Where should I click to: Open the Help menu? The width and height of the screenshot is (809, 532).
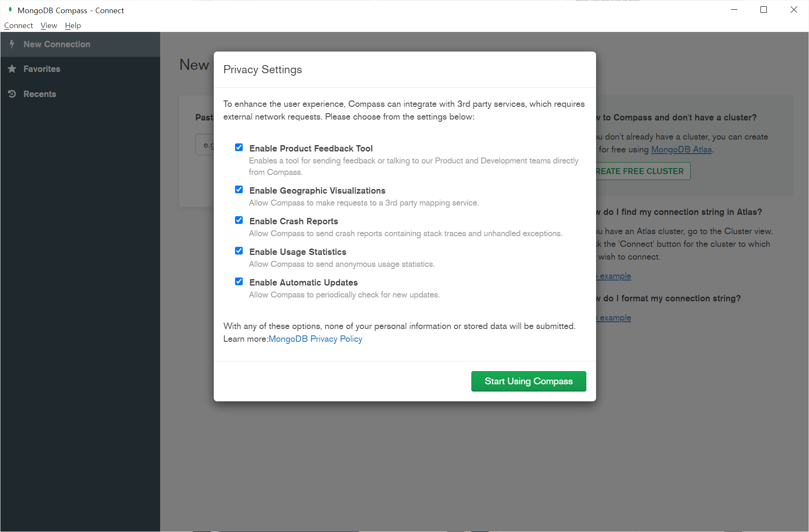click(x=73, y=26)
